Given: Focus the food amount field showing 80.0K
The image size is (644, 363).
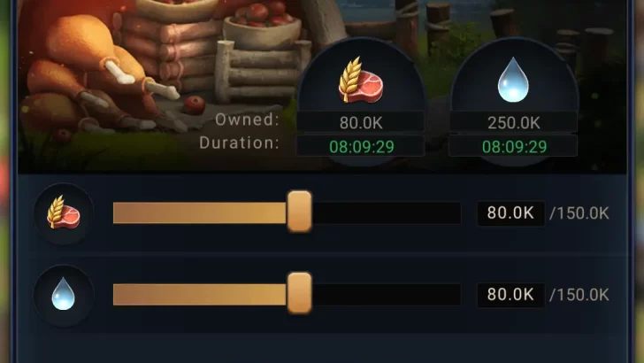Looking at the screenshot, I should 510,213.
